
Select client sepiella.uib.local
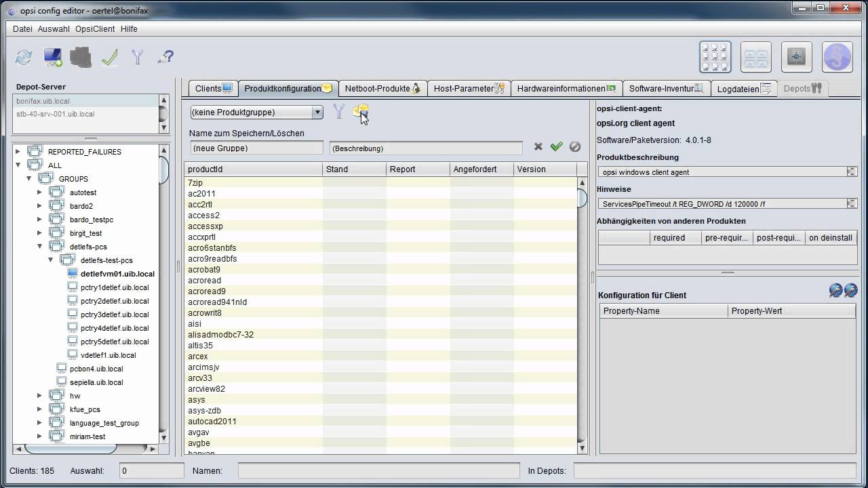click(96, 382)
